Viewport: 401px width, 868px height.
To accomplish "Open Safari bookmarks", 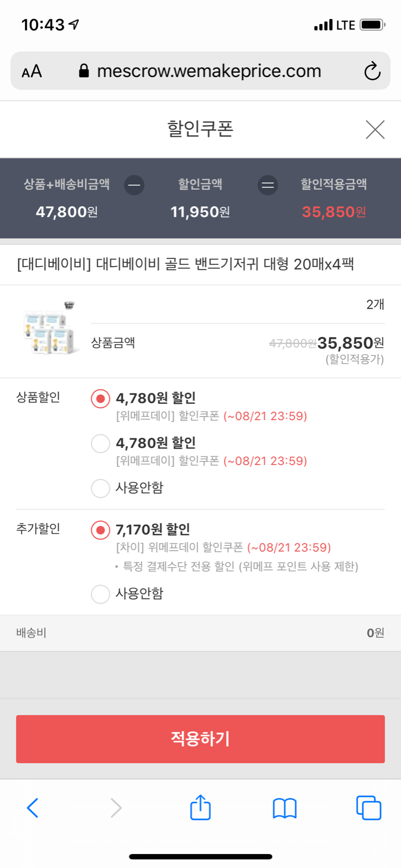I will point(285,807).
